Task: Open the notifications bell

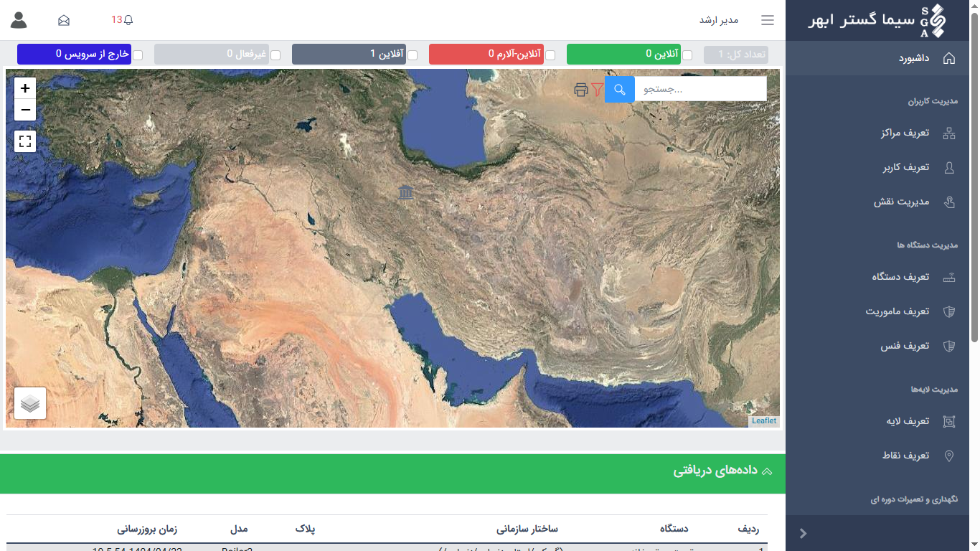Action: tap(128, 20)
